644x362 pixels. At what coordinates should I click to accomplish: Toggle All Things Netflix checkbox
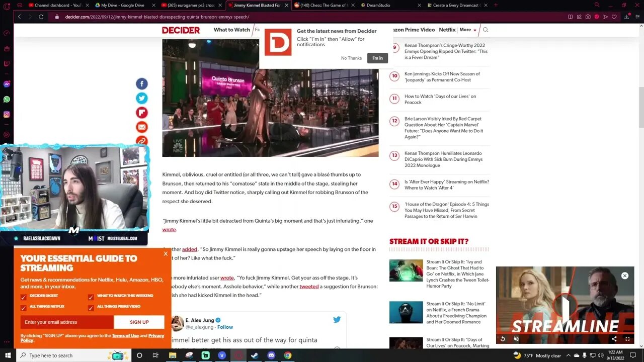[x=23, y=308]
